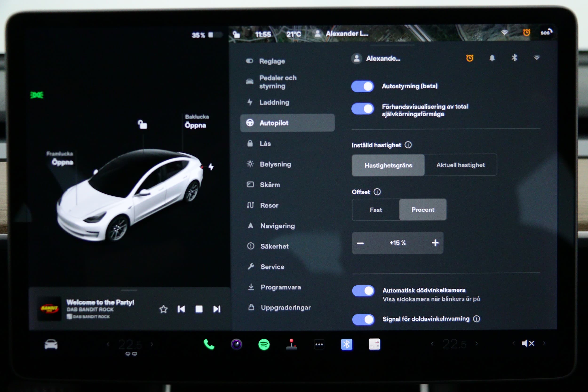The image size is (588, 392).
Task: Open the Arcade joystick app
Action: (291, 344)
